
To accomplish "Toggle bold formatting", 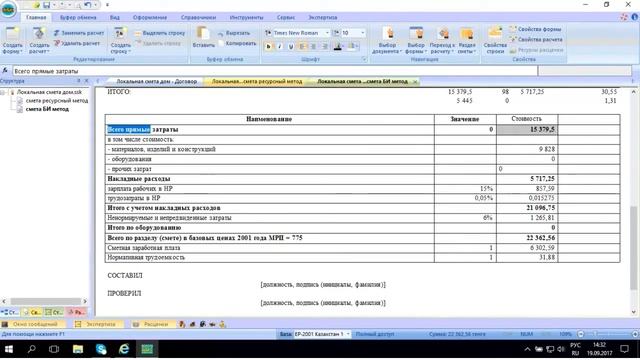I will pos(269,47).
